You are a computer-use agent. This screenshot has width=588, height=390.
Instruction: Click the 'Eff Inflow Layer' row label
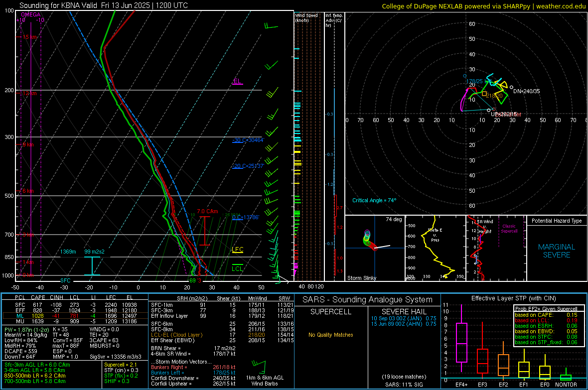(x=169, y=316)
